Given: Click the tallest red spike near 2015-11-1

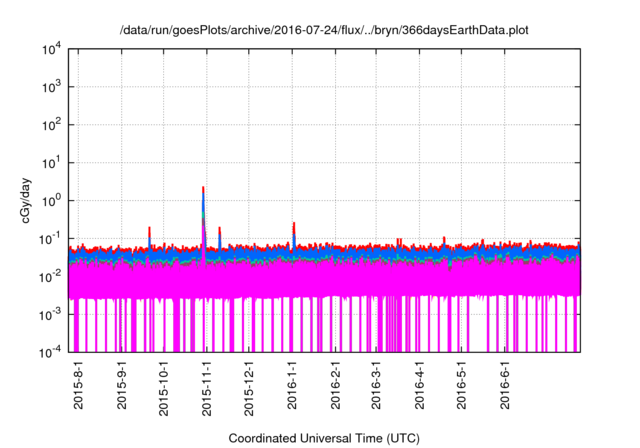Looking at the screenshot, I should click(x=203, y=189).
